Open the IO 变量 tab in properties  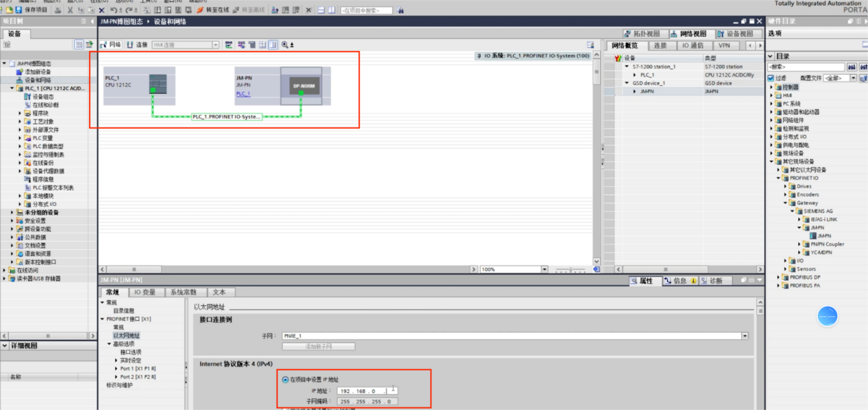[144, 292]
